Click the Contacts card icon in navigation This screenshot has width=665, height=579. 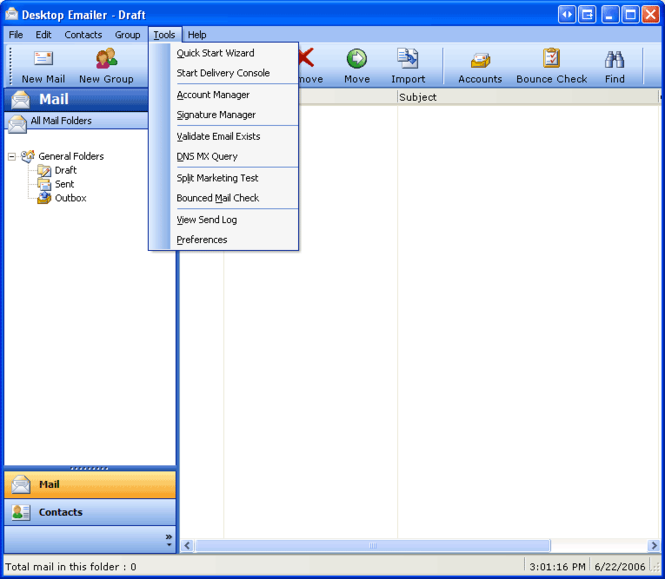[x=21, y=512]
